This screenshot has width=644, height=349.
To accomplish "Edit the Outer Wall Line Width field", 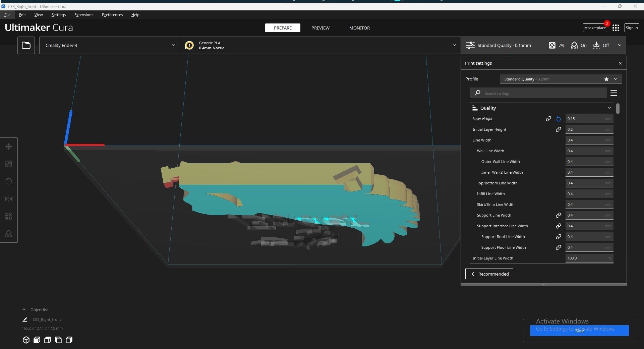I will click(x=589, y=162).
